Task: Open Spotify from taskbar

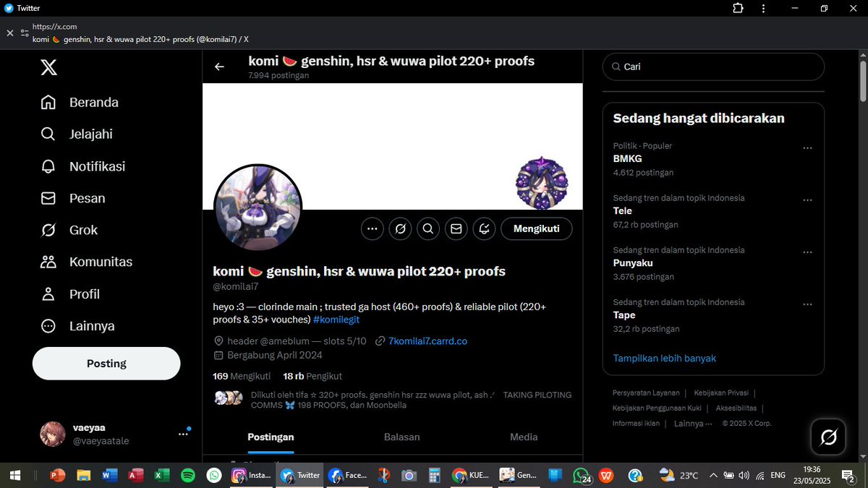Action: pyautogui.click(x=188, y=475)
